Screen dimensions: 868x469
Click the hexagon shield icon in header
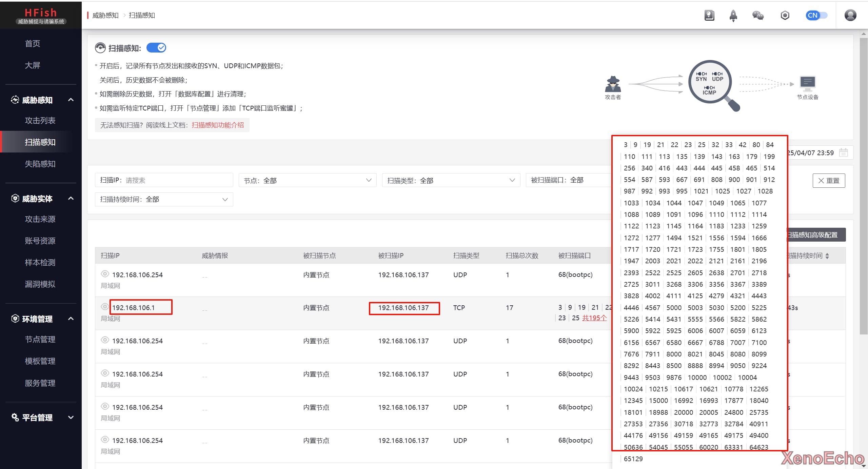pos(785,15)
